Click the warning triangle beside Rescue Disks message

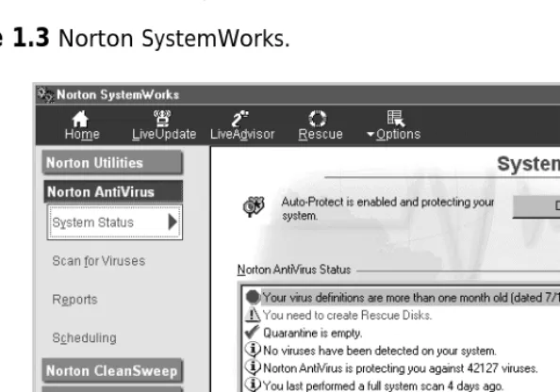253,315
